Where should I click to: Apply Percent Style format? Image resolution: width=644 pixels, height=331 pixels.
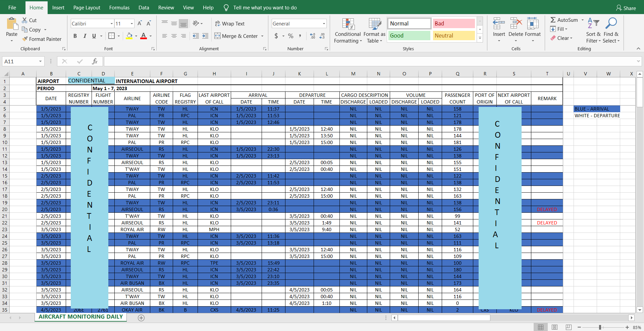click(290, 36)
